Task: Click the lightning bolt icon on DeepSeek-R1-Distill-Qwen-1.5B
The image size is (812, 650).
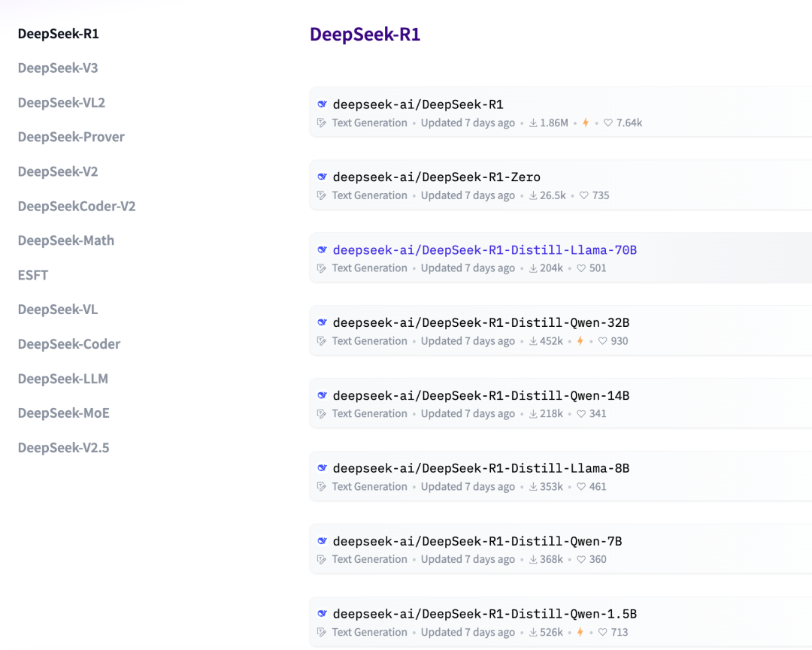Action: 580,632
